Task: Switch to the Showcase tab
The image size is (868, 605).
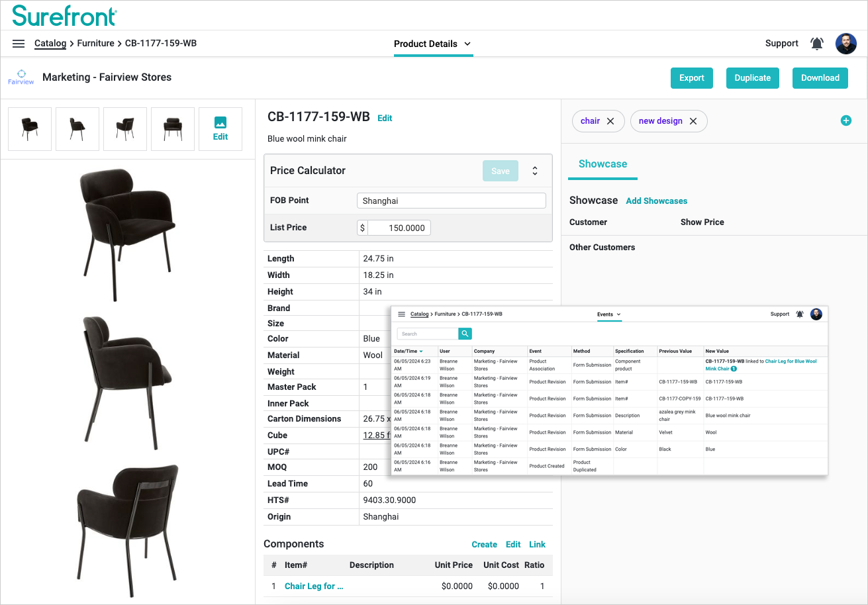Action: tap(603, 164)
